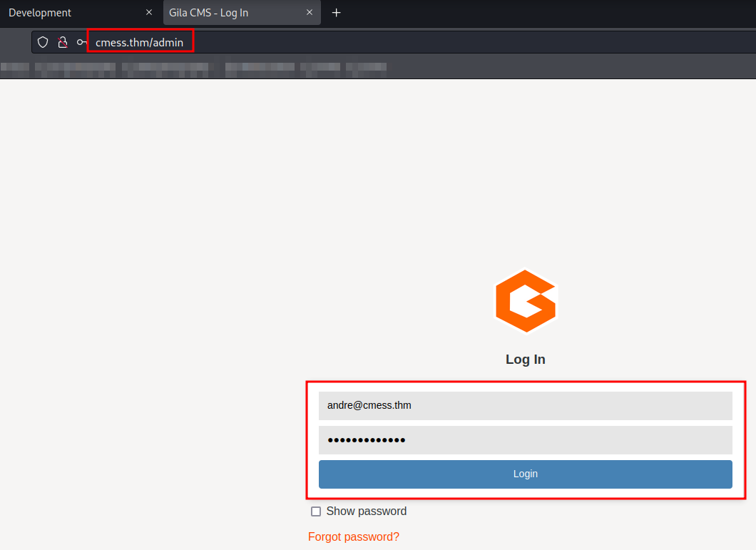Select the Gila CMS - Log In tab
This screenshot has height=550, width=756.
click(242, 13)
